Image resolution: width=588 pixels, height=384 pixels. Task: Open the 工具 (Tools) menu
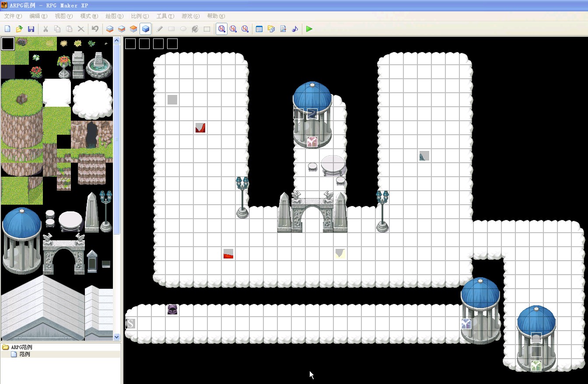coord(165,16)
